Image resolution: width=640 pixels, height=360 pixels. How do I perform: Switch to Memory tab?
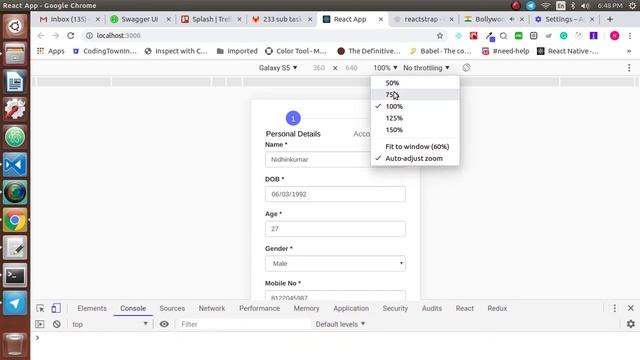click(x=306, y=308)
